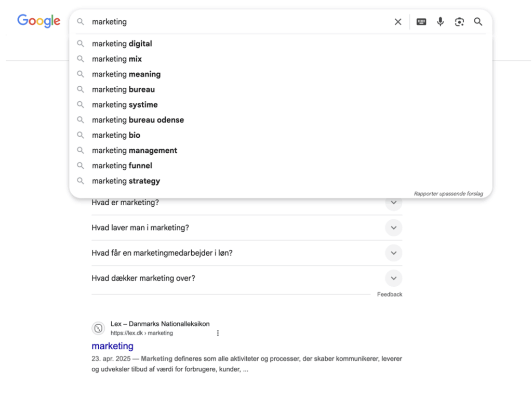Image resolution: width=532 pixels, height=399 pixels.
Task: Pick "marketing bureau odense" suggestion
Action: tap(138, 120)
